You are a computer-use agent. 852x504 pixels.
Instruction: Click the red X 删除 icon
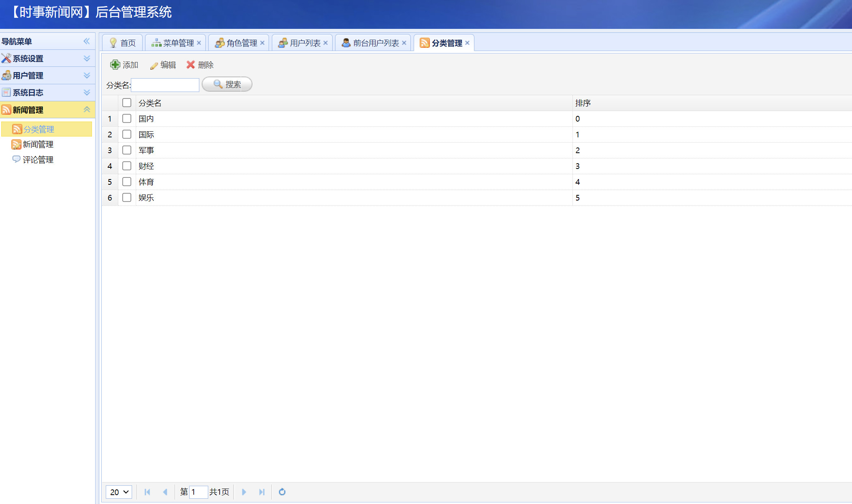coord(190,65)
